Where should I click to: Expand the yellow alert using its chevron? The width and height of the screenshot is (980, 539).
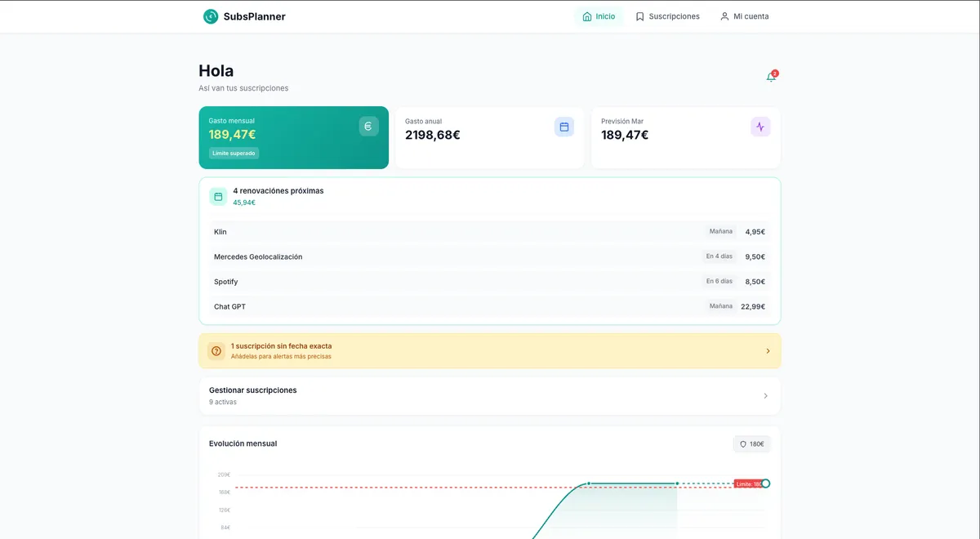[x=768, y=351]
